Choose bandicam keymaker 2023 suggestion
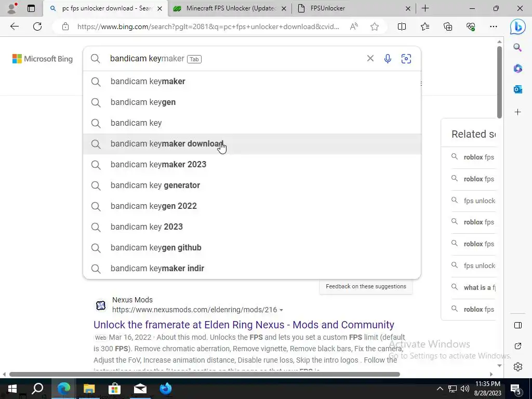532x399 pixels. pyautogui.click(x=252, y=165)
